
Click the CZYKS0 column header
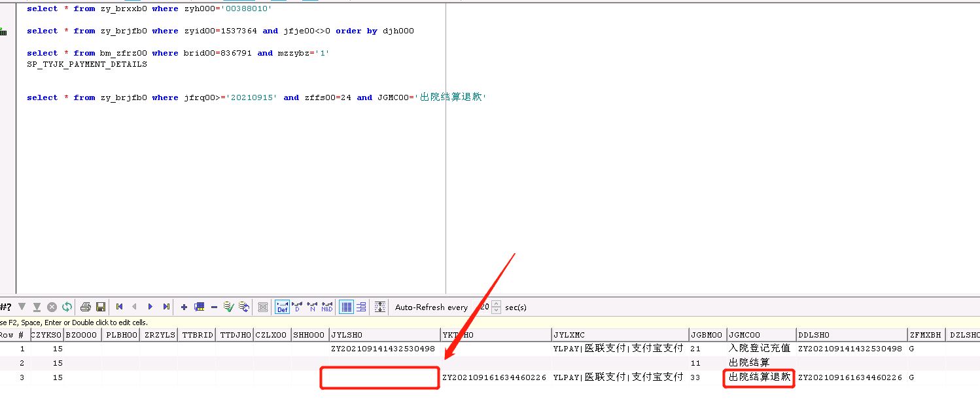tap(46, 335)
